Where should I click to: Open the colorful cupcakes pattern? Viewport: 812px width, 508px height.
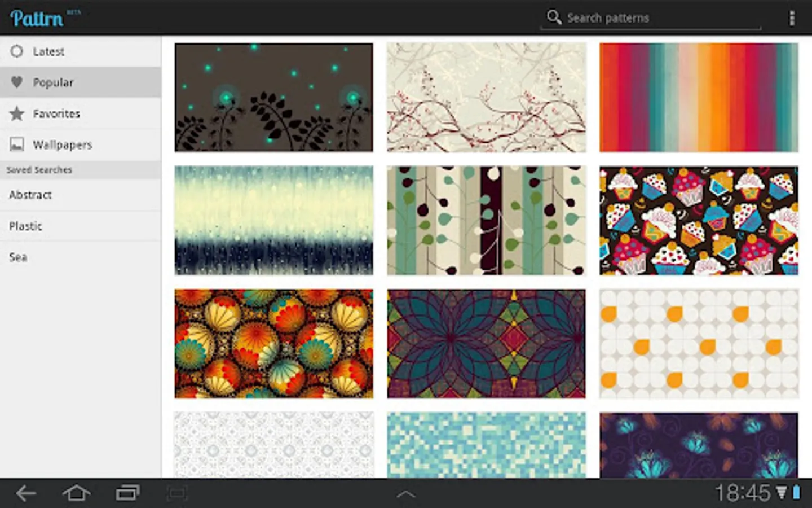click(x=699, y=220)
